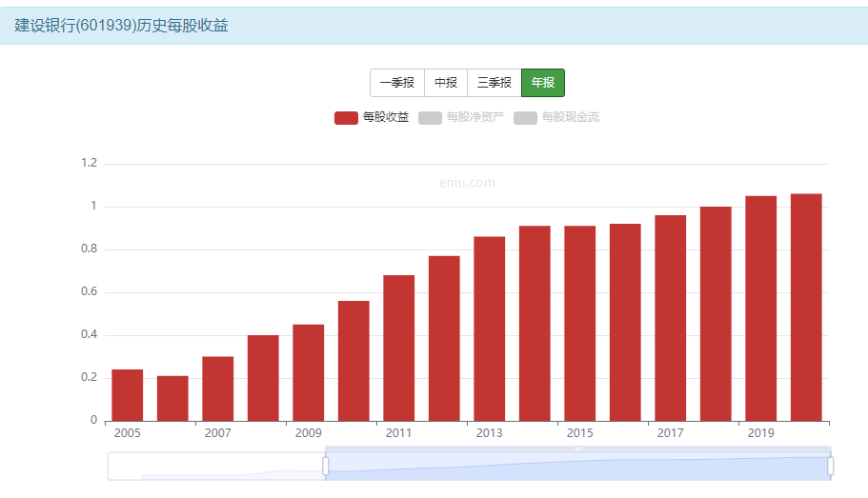
Task: Switch to the 中报 tab
Action: pyautogui.click(x=446, y=83)
